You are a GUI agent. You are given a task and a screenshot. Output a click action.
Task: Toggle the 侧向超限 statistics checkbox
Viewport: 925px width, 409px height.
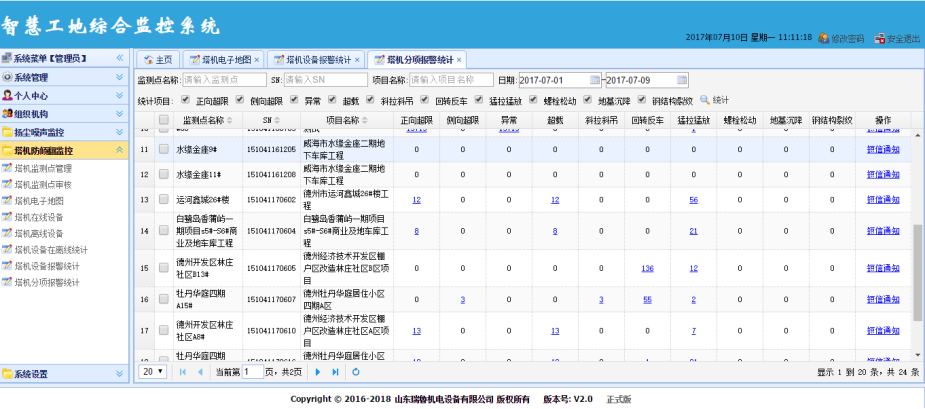[240, 100]
